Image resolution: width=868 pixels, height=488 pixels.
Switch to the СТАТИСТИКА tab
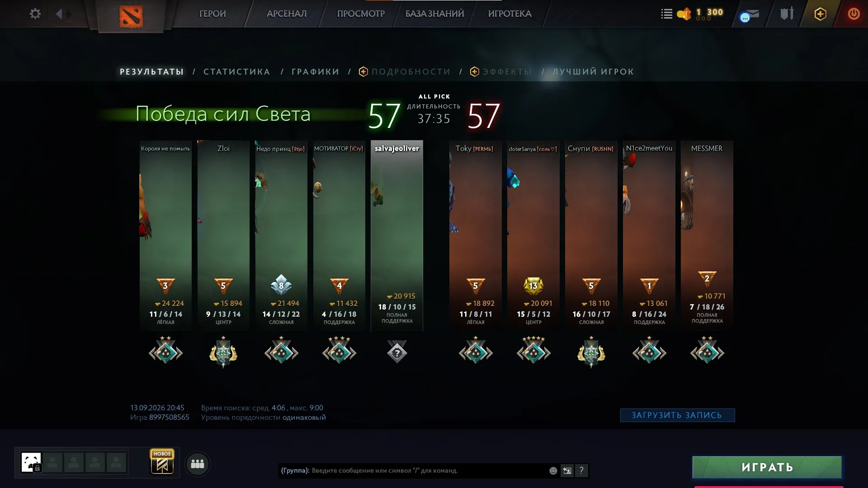click(237, 71)
